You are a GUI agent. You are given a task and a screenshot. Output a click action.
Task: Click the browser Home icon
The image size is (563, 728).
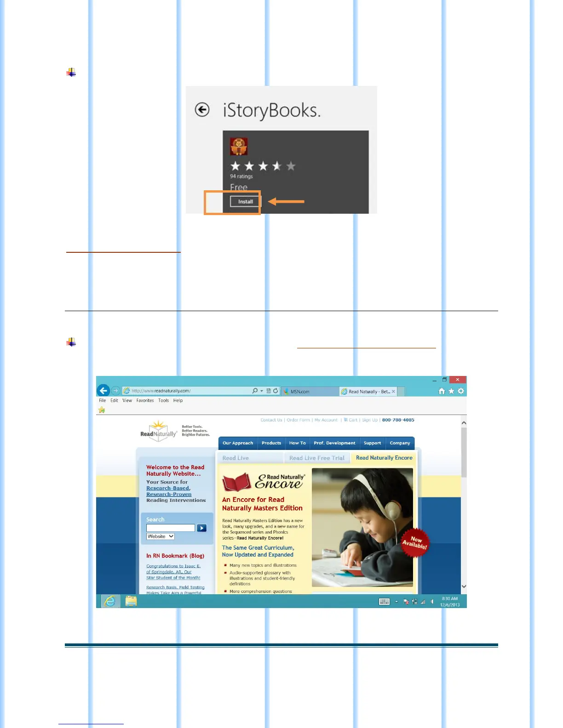pyautogui.click(x=442, y=391)
